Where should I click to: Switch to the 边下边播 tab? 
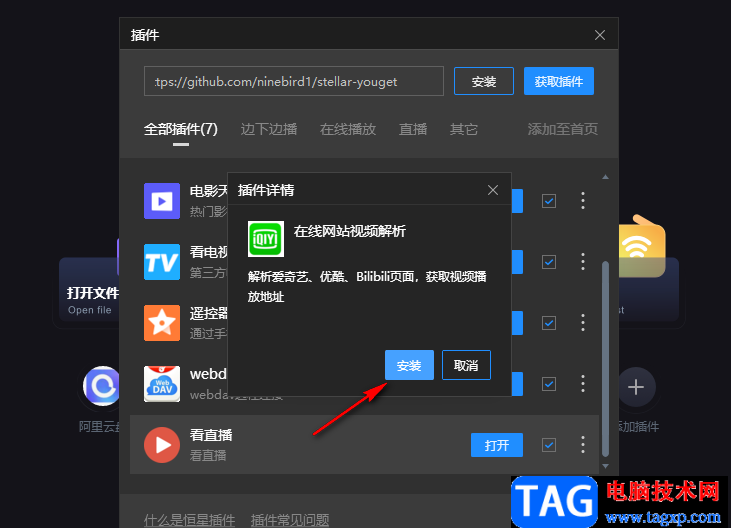pos(269,129)
